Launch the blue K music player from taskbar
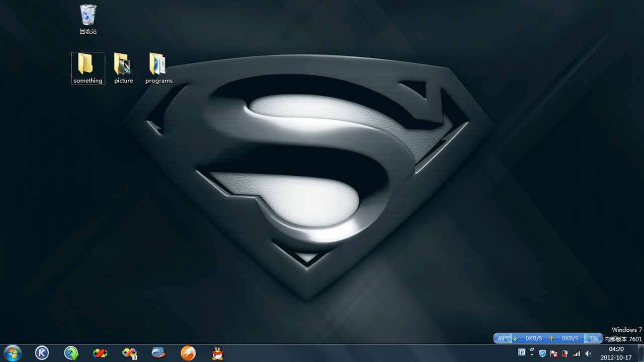 pos(42,353)
